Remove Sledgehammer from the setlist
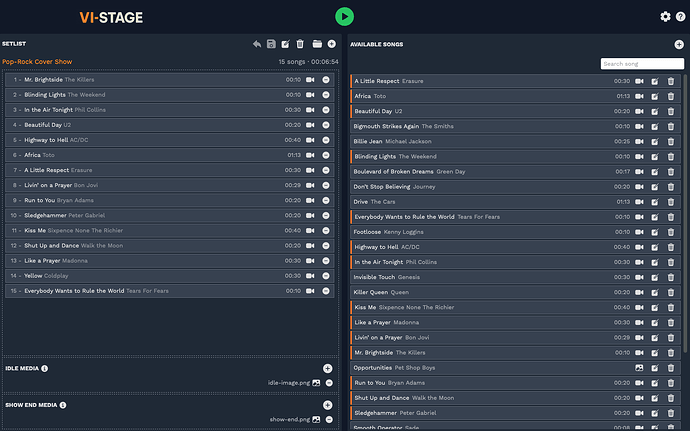 click(x=326, y=215)
